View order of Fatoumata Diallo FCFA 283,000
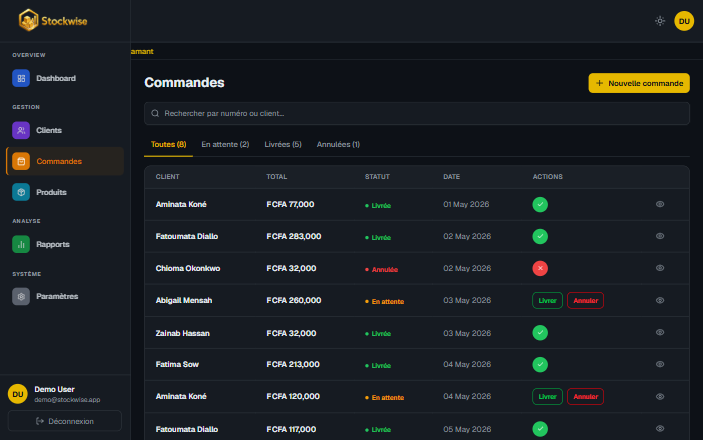 click(660, 236)
